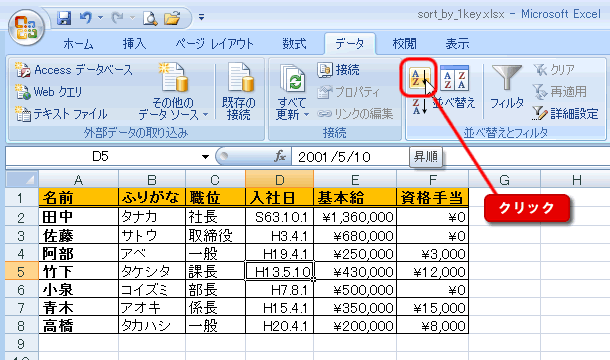610x360 pixels.
Task: Select cell containing 高橋
Action: point(79,325)
